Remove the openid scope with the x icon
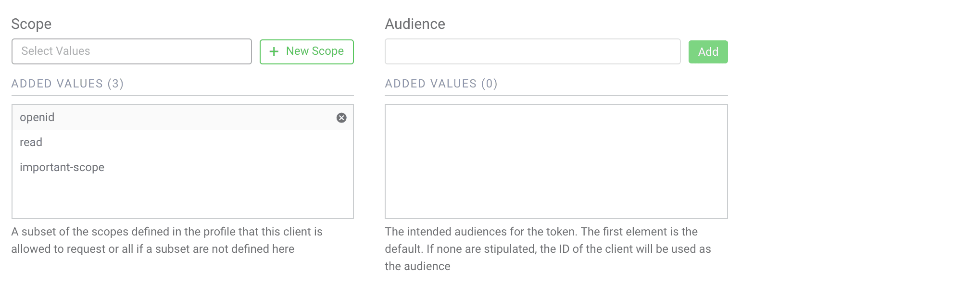Screen dimensions: 980x297 (341, 118)
